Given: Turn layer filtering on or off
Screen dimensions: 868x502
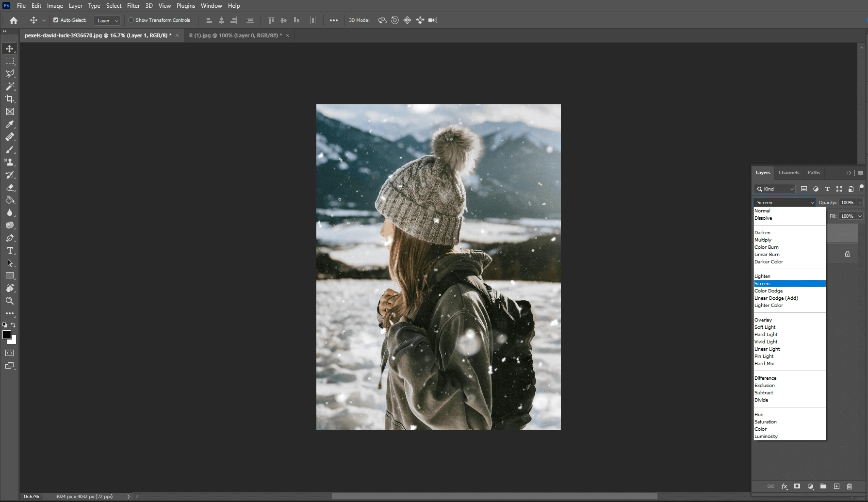Looking at the screenshot, I should coord(862,187).
